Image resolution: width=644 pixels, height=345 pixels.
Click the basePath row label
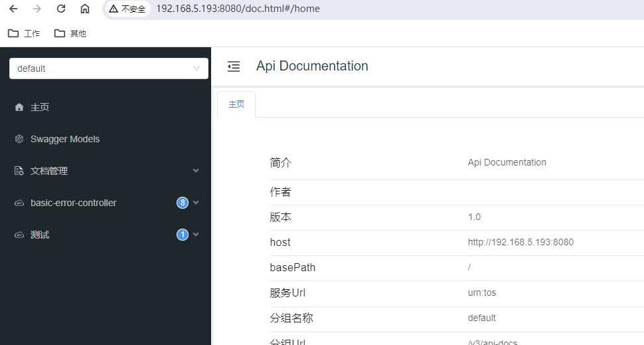(292, 268)
